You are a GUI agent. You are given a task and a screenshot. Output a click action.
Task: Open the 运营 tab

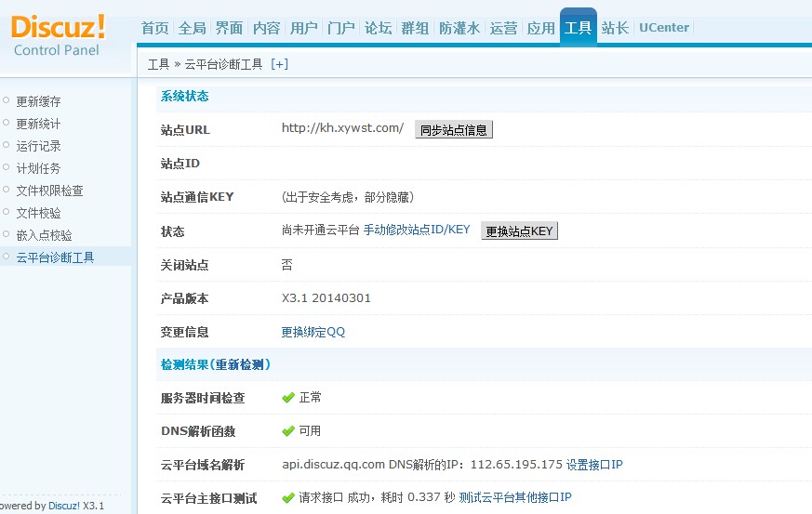pos(503,28)
